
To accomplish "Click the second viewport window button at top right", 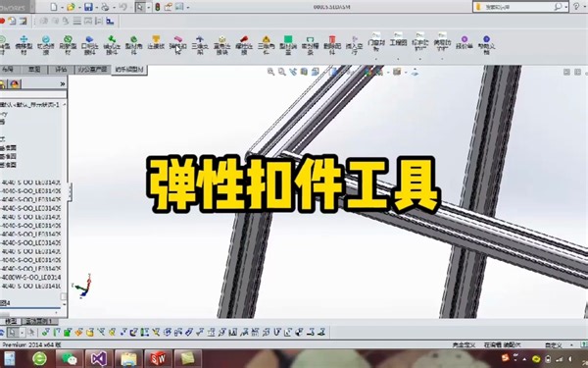I will coord(578,72).
